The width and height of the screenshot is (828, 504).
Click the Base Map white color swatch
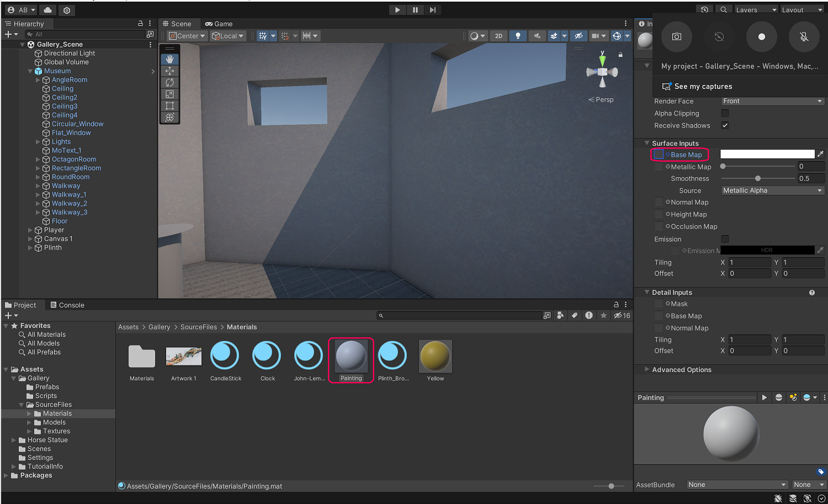point(767,154)
